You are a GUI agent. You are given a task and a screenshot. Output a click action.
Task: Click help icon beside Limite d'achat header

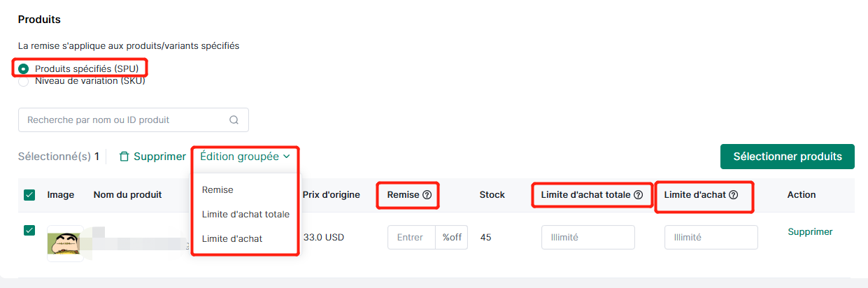pyautogui.click(x=733, y=195)
